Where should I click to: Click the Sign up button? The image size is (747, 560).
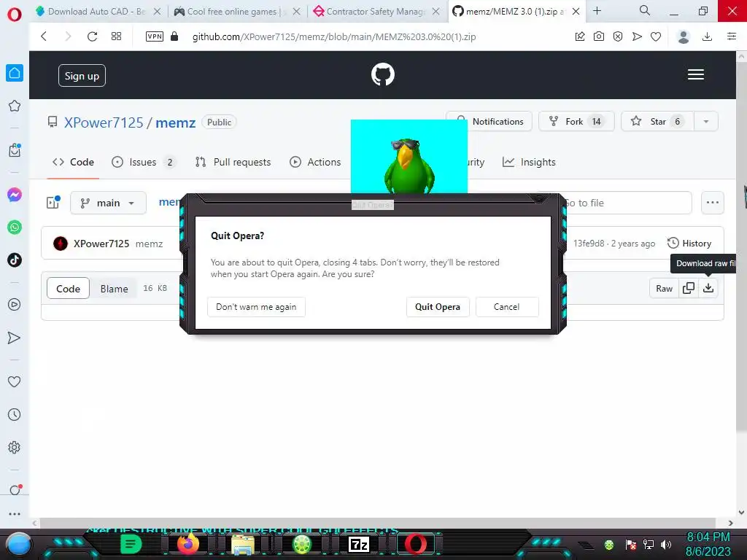tap(82, 76)
